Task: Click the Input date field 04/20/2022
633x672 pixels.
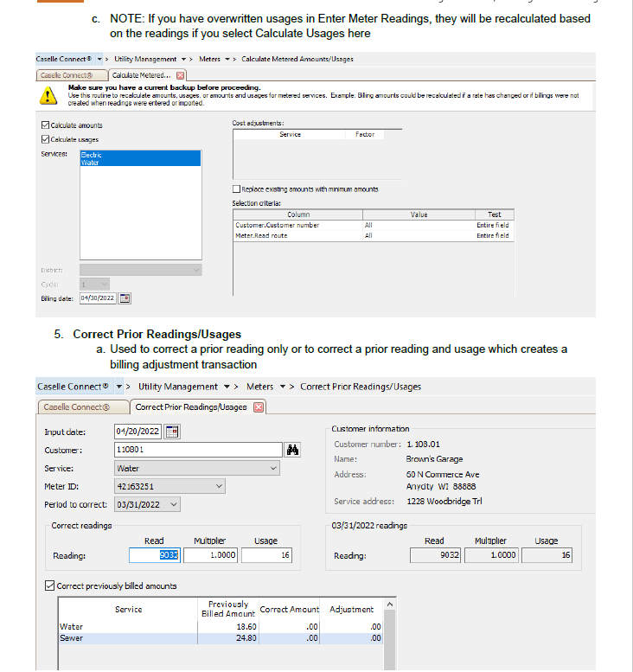Action: pyautogui.click(x=138, y=432)
